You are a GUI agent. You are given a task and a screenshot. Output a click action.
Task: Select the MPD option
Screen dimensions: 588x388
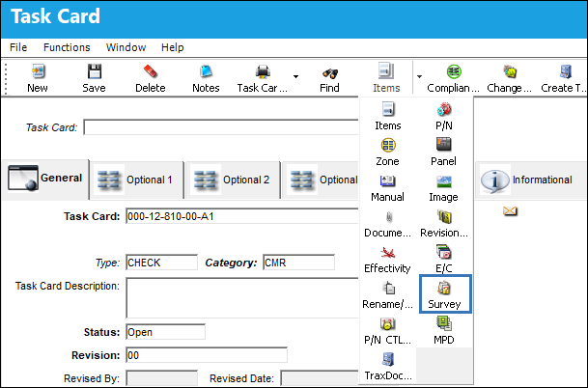[x=444, y=331]
